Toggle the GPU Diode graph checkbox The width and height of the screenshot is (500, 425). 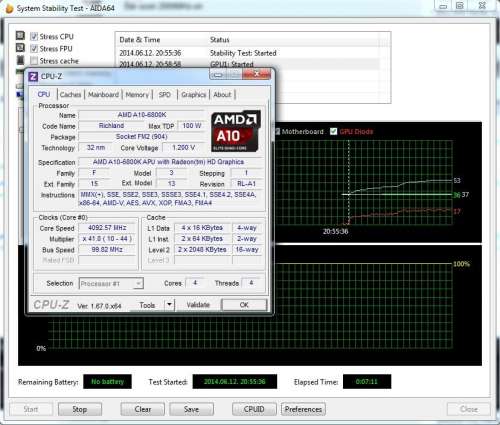333,131
